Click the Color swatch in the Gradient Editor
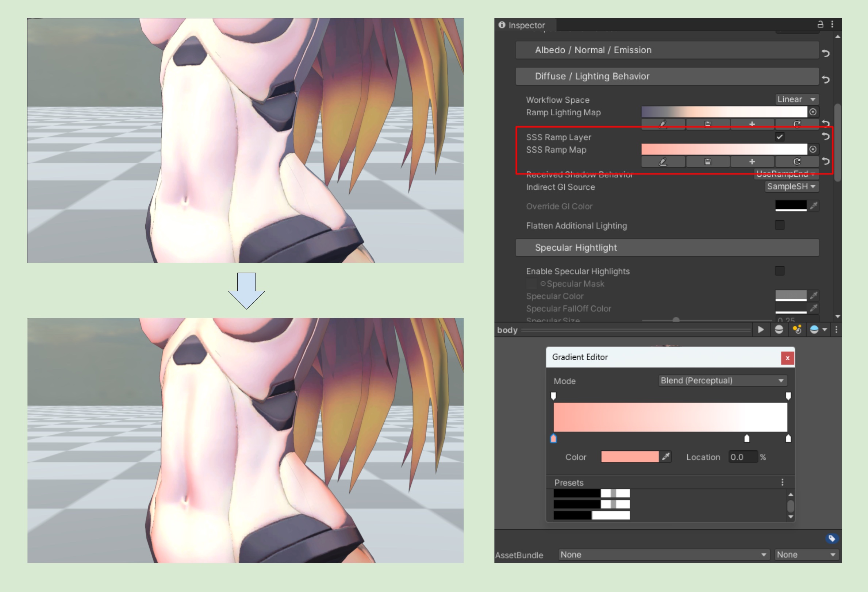This screenshot has width=868, height=592. 630,457
